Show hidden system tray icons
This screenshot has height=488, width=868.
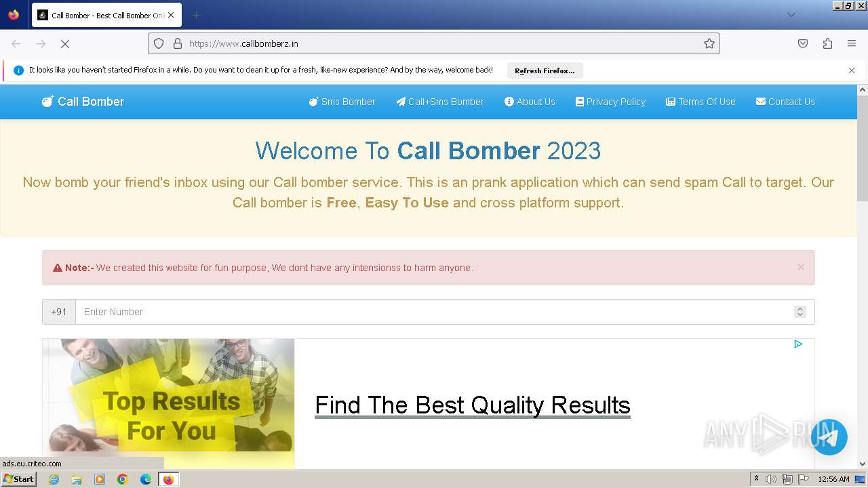756,479
